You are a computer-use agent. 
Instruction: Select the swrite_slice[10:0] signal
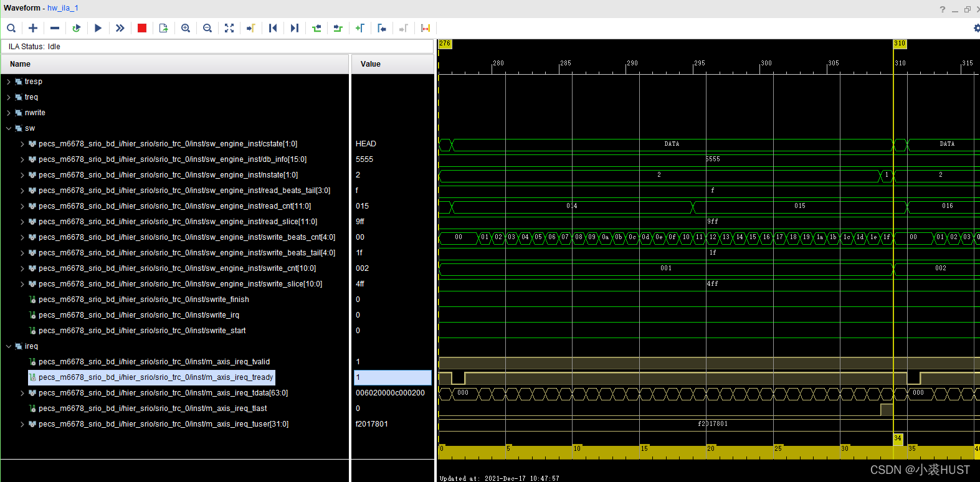[x=180, y=284]
